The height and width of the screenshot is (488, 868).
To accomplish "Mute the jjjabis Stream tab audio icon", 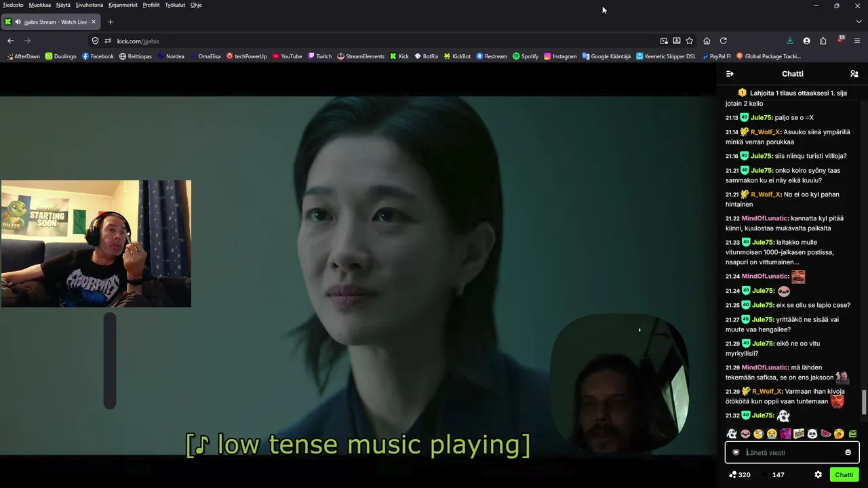I will (18, 22).
